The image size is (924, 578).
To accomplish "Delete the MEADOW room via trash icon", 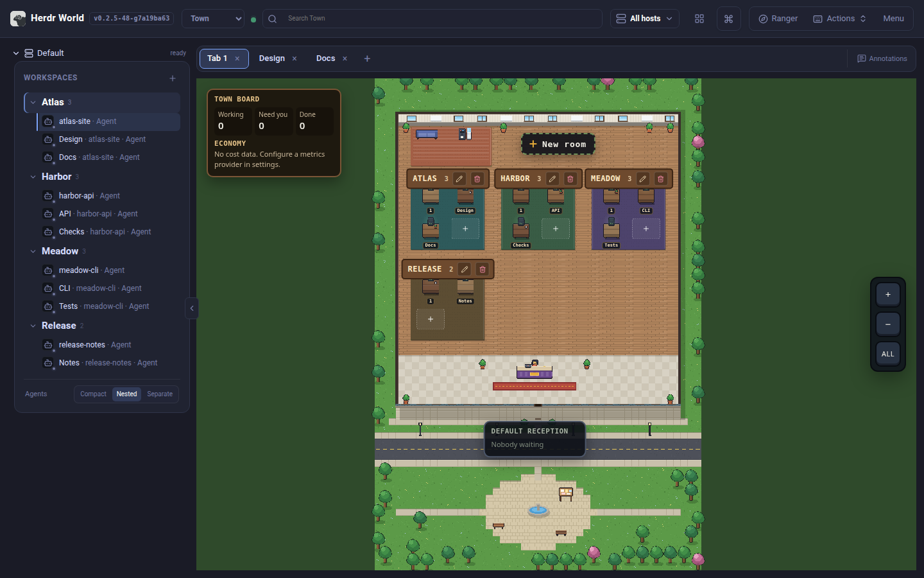I will (x=661, y=179).
